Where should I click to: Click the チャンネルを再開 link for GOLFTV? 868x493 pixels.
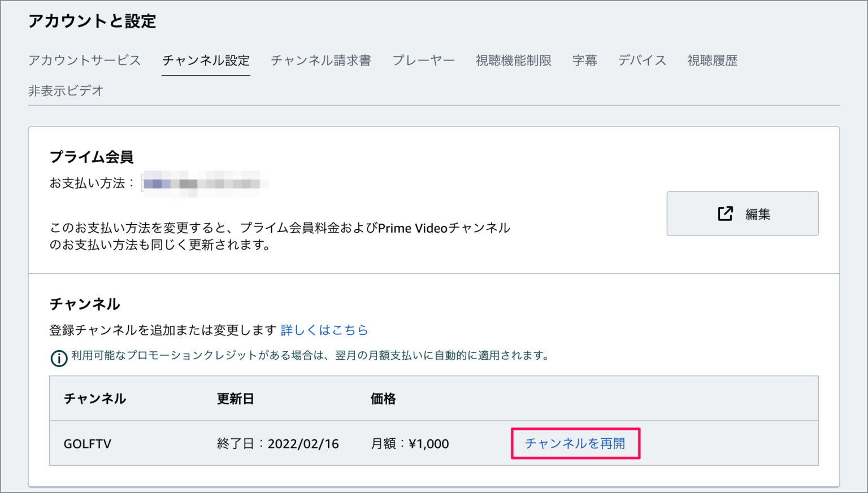tap(575, 444)
